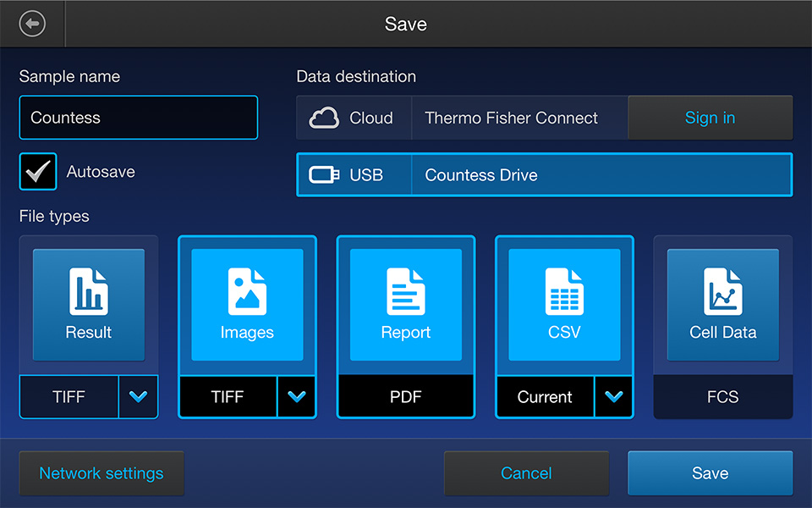The image size is (812, 508).
Task: Toggle the Report file type tile
Action: tap(405, 305)
